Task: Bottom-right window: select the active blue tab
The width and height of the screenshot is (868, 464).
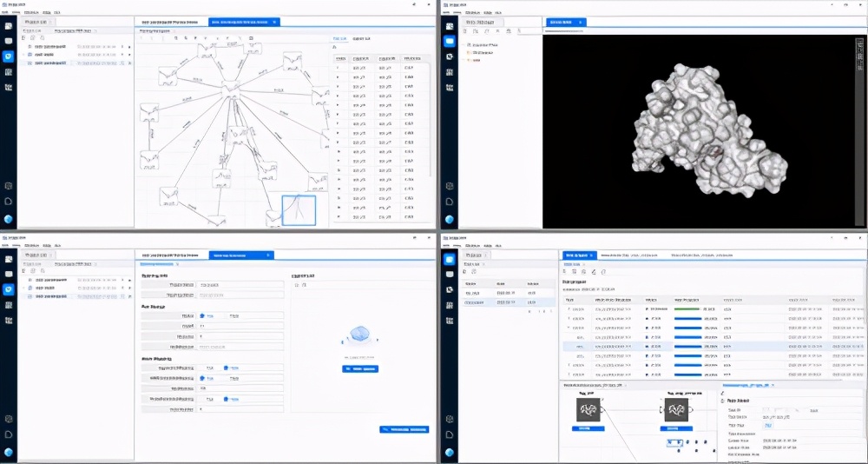Action: (x=580, y=255)
